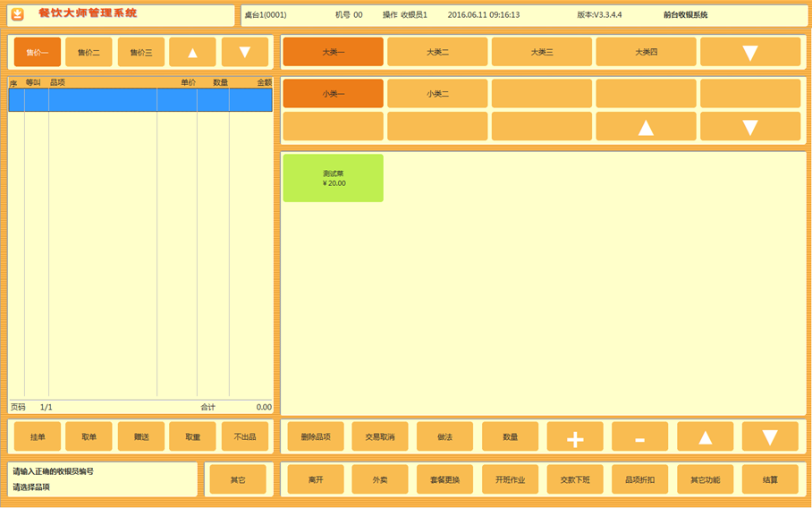This screenshot has width=812, height=508.
Task: Click the down arrow in the 小类 subcategory panel
Action: 749,127
